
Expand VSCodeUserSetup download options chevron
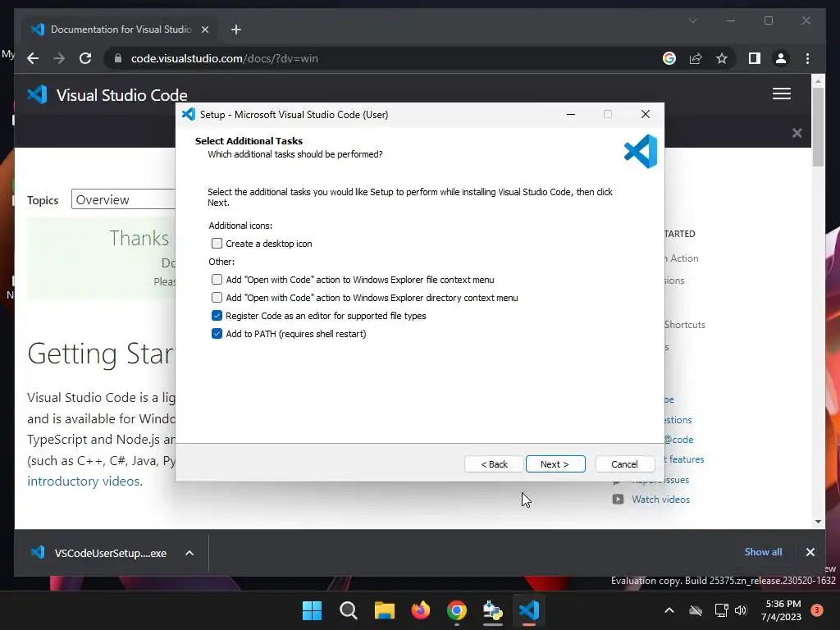pos(189,553)
